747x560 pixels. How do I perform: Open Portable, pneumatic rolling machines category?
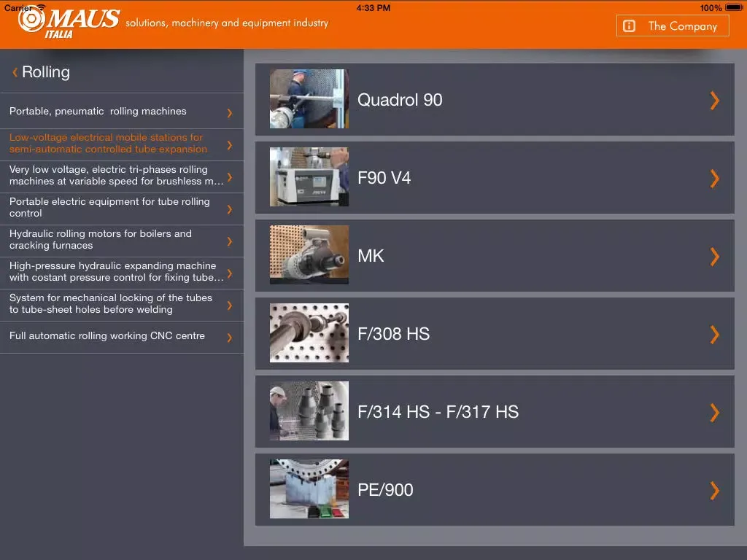(122, 111)
